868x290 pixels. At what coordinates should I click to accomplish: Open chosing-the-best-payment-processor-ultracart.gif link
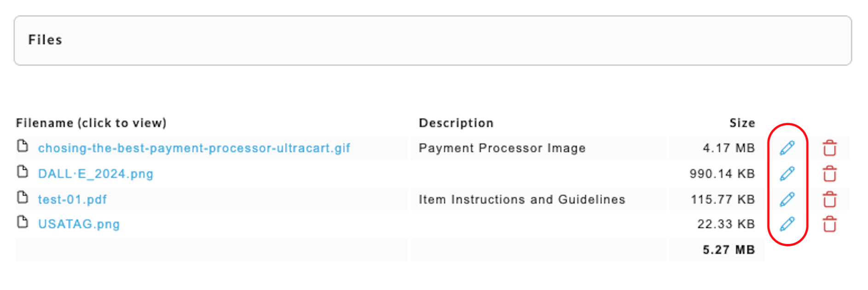coord(194,148)
